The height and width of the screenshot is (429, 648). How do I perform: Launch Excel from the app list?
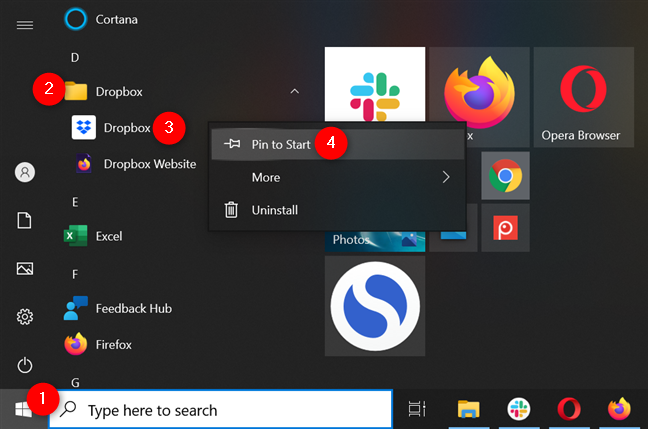[x=93, y=236]
